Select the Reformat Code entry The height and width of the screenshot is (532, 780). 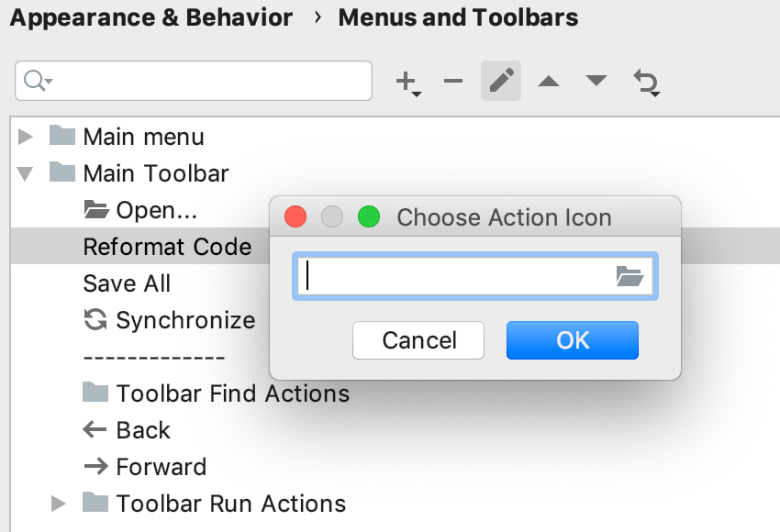[x=167, y=246]
